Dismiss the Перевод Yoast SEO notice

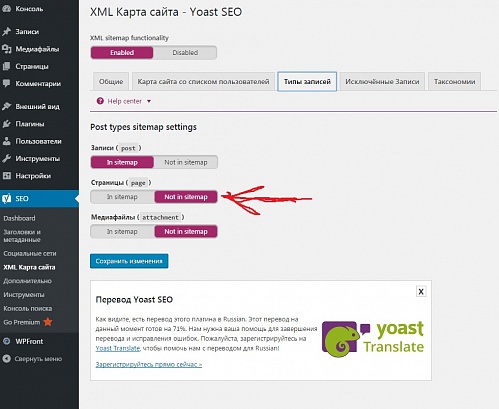(421, 292)
